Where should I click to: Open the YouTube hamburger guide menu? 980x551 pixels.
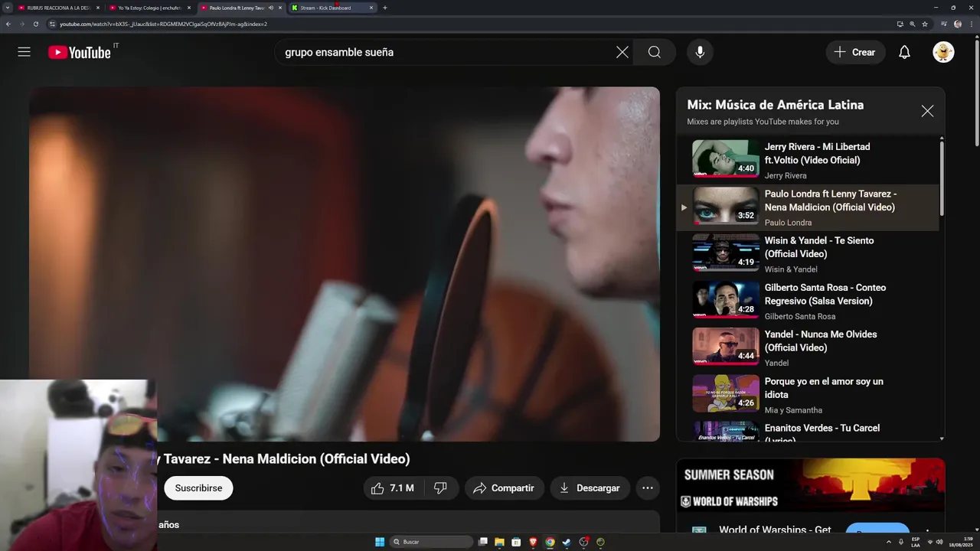pyautogui.click(x=24, y=52)
